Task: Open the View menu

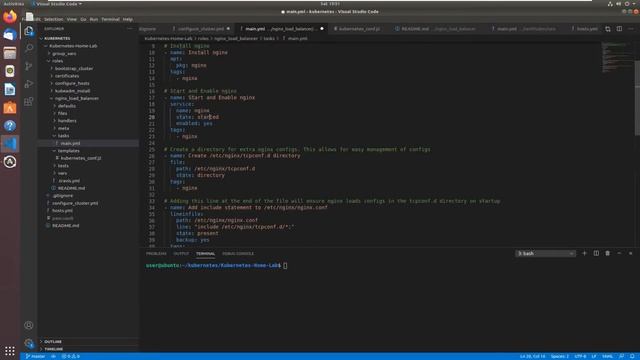Action: click(71, 19)
